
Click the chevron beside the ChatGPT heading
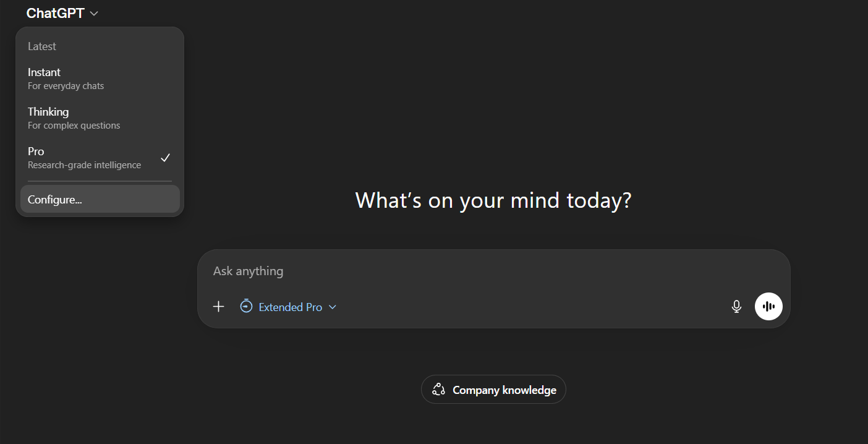93,12
